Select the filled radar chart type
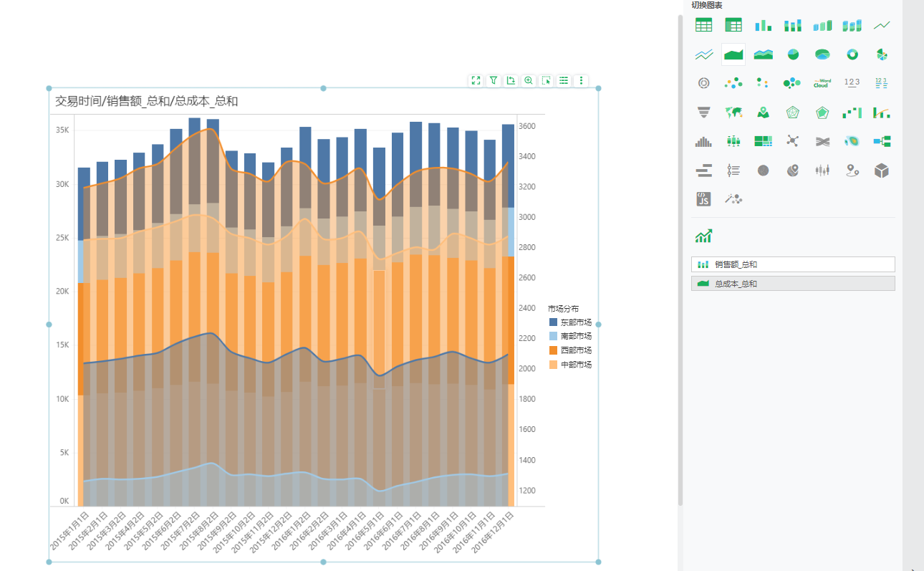The height and width of the screenshot is (571, 924). (x=822, y=112)
